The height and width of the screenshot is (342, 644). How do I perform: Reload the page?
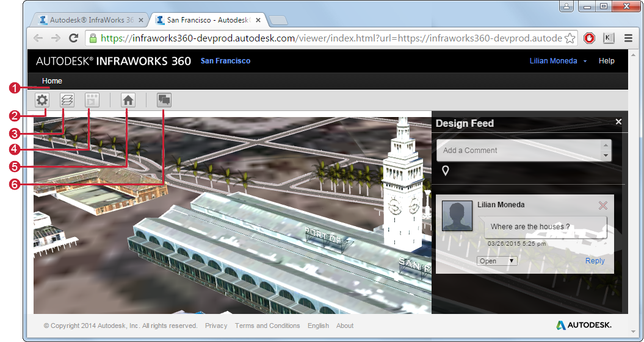coord(73,38)
